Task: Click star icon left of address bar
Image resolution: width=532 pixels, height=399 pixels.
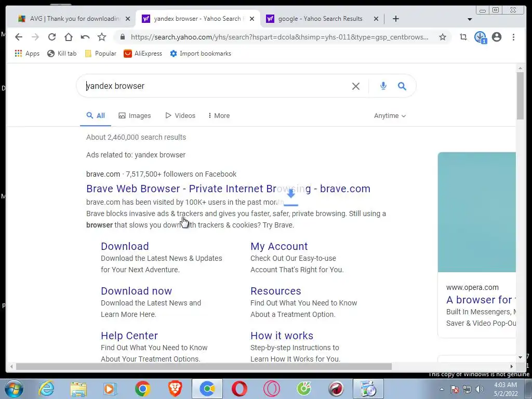Action: click(102, 37)
